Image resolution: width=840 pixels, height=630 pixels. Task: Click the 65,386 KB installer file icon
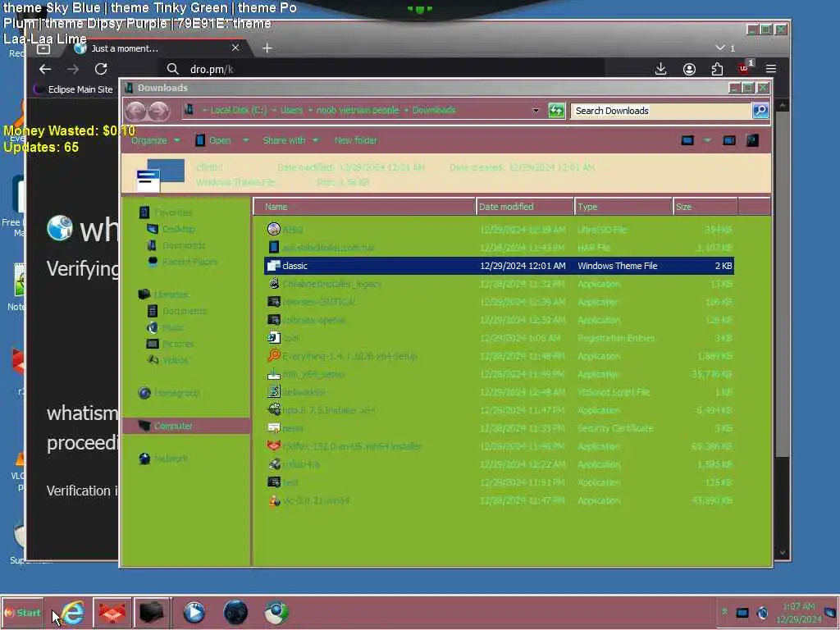pyautogui.click(x=274, y=445)
